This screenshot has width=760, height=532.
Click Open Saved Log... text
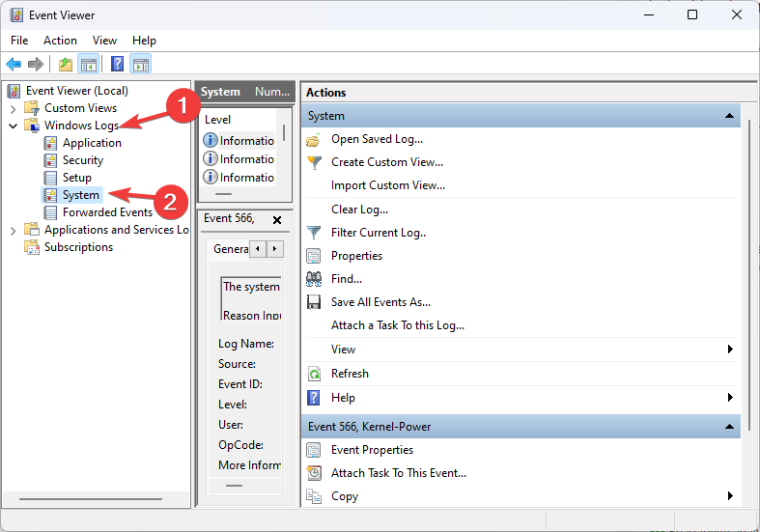(377, 140)
